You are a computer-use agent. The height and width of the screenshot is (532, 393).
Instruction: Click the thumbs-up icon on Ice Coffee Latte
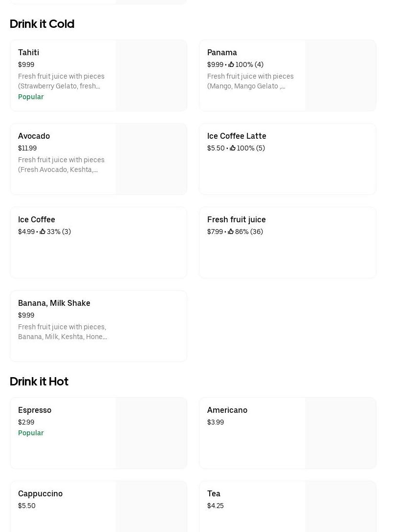click(233, 148)
